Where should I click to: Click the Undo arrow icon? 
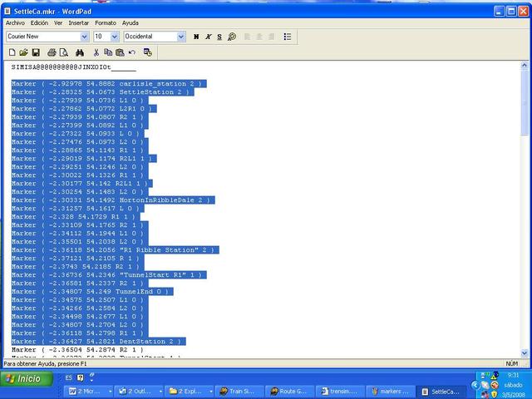pyautogui.click(x=132, y=52)
